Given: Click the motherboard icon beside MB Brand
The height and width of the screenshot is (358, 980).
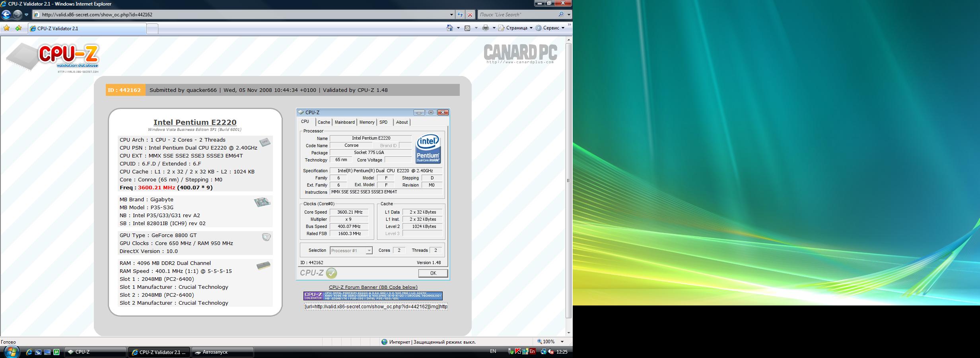Looking at the screenshot, I should pyautogui.click(x=262, y=202).
